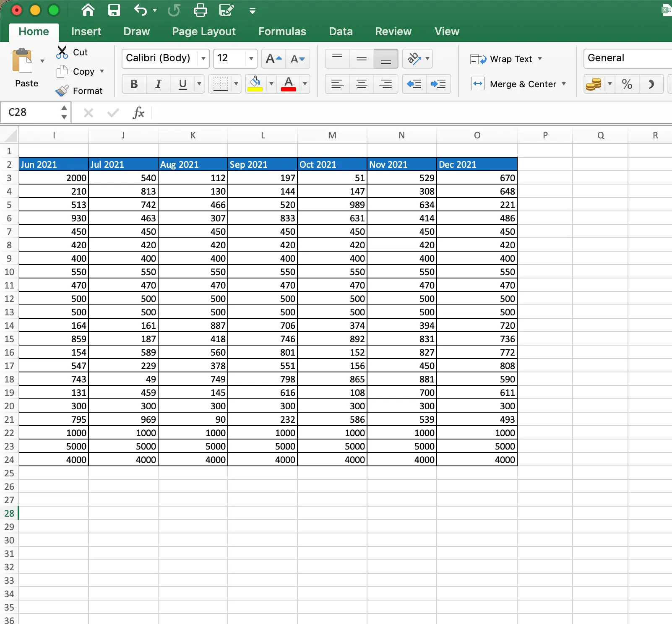
Task: Increase font size with the large A
Action: 273,59
